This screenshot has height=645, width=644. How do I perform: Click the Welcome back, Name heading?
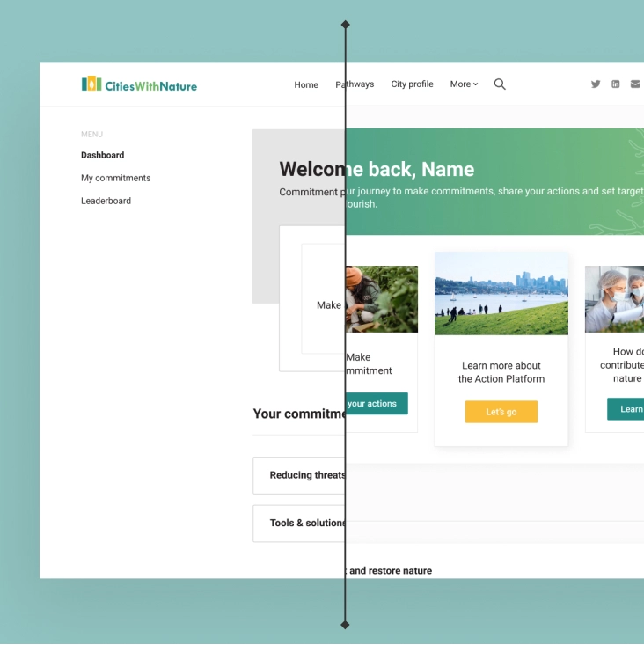377,169
